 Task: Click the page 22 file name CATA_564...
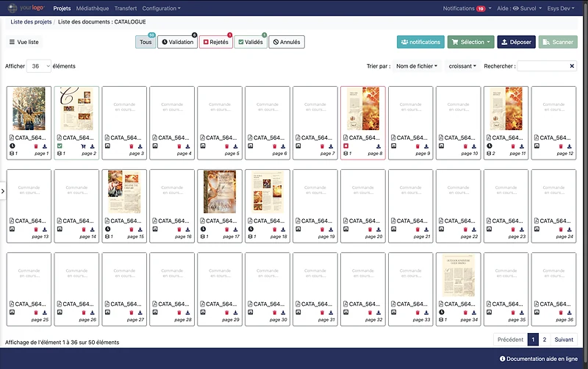(460, 221)
